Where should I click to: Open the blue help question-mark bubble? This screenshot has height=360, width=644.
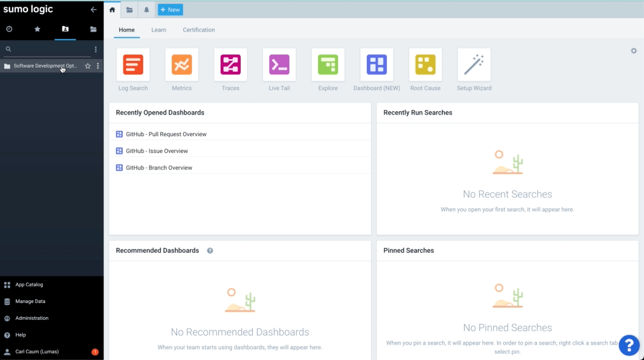pos(629,345)
